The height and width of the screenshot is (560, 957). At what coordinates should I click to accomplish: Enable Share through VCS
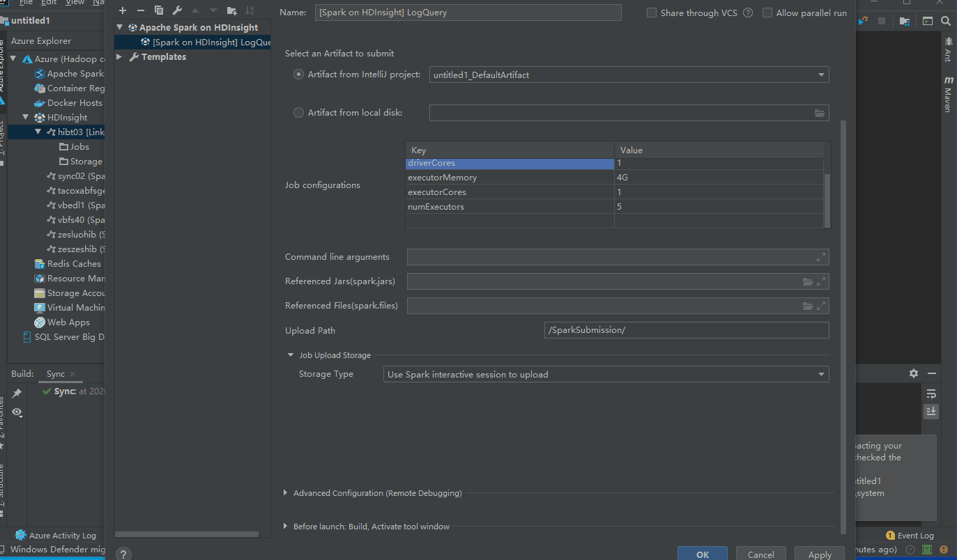tap(652, 12)
